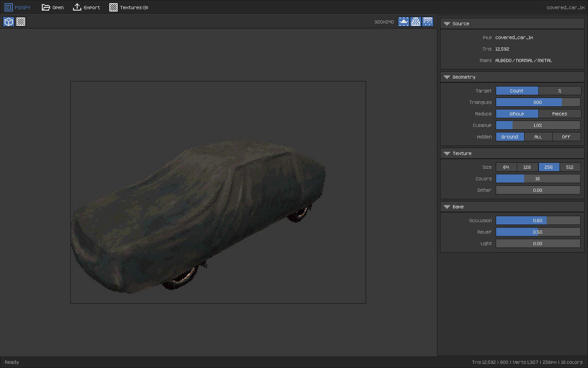This screenshot has height=368, width=588.
Task: Click the PSXIFY logo icon
Action: [9, 7]
